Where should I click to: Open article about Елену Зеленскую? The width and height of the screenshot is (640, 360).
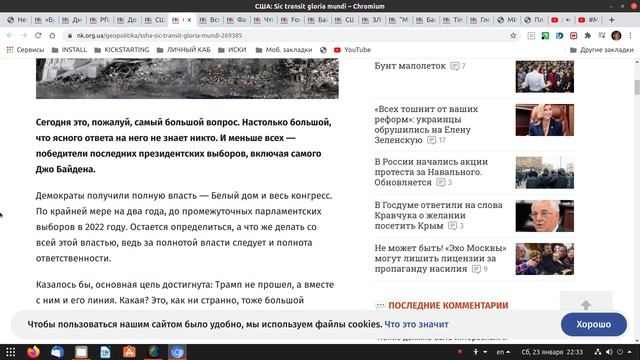[x=426, y=124]
